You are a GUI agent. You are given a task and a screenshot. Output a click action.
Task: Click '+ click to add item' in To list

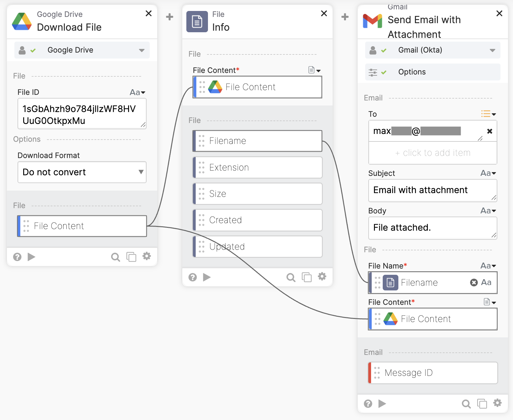click(433, 153)
